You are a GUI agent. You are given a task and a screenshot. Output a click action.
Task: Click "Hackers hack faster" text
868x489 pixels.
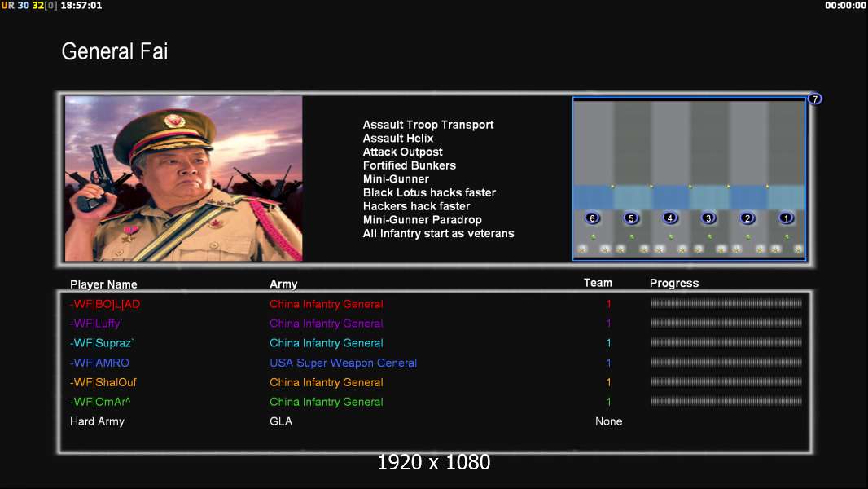(x=416, y=206)
